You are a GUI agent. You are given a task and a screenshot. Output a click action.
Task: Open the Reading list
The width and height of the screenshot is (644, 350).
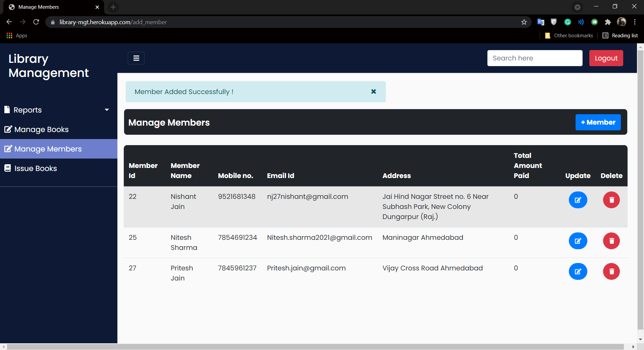(x=620, y=35)
